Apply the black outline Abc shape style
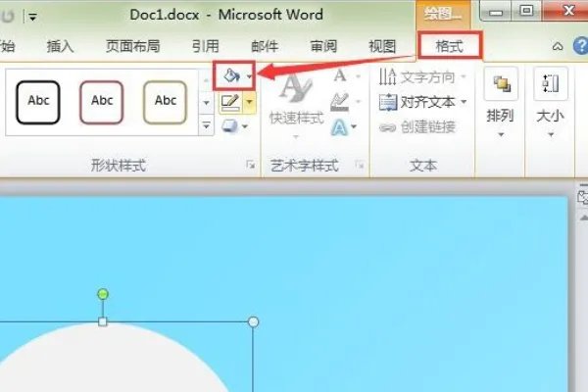588x392 pixels. tap(38, 102)
